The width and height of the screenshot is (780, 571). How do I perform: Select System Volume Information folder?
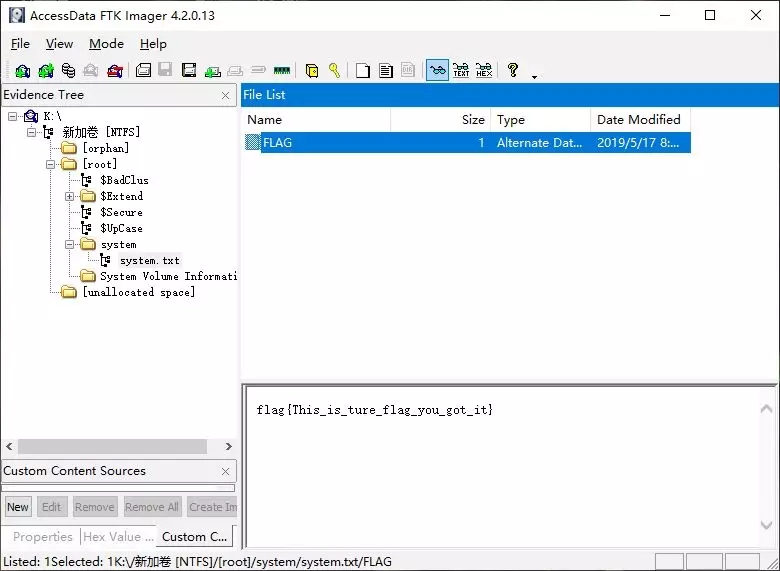tap(168, 276)
